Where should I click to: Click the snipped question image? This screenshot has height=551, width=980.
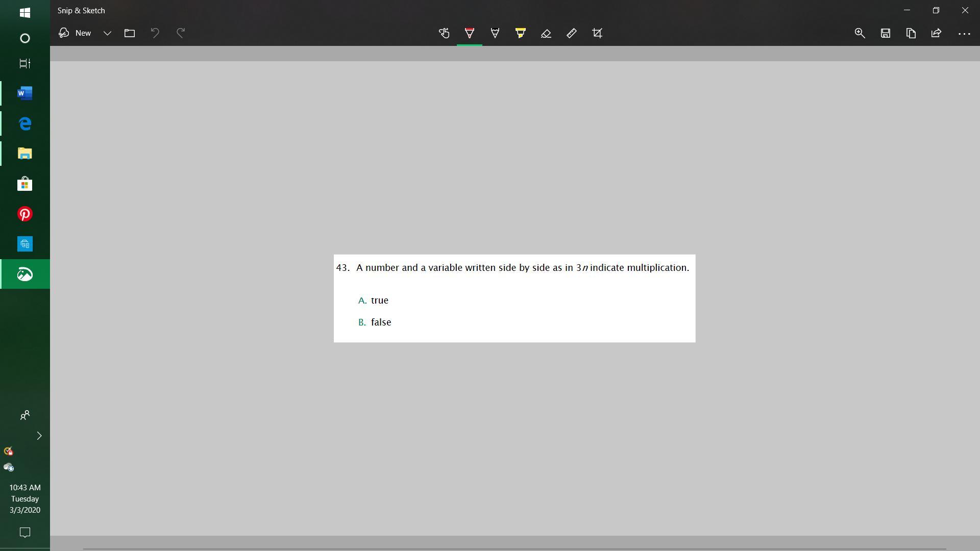click(x=514, y=298)
